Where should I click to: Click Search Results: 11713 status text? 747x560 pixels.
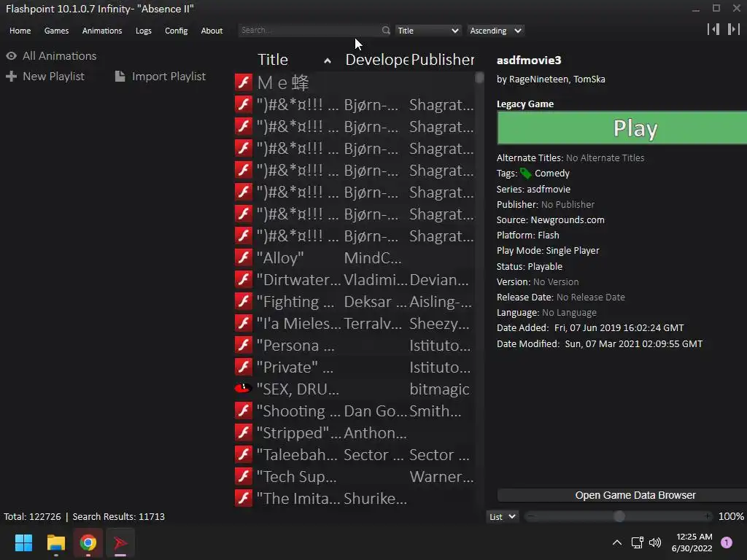pyautogui.click(x=119, y=517)
